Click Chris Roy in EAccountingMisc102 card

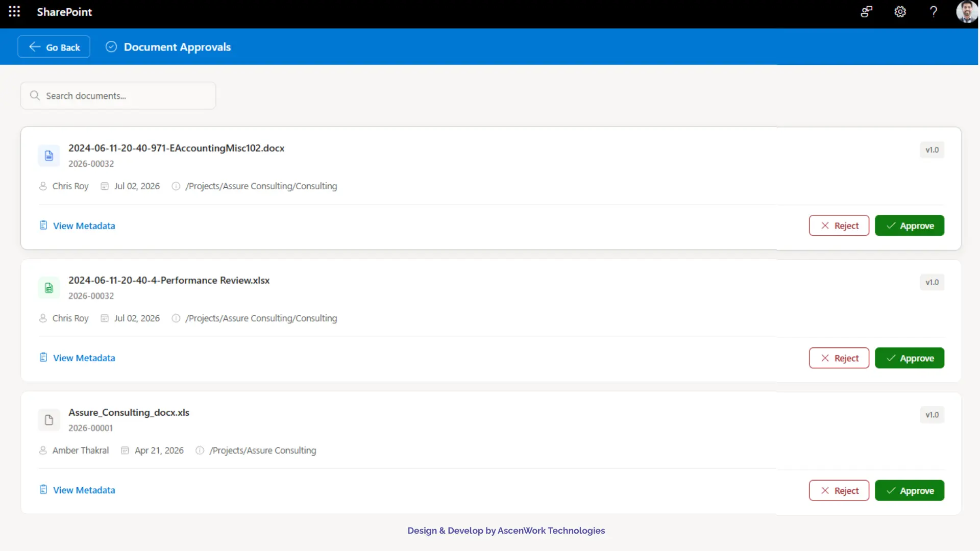coord(70,186)
